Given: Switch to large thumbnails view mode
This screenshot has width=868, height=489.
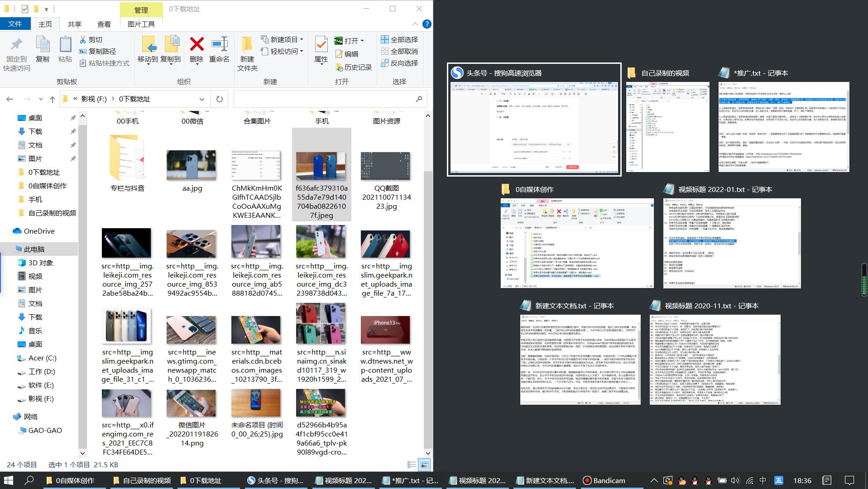Looking at the screenshot, I should [x=424, y=465].
